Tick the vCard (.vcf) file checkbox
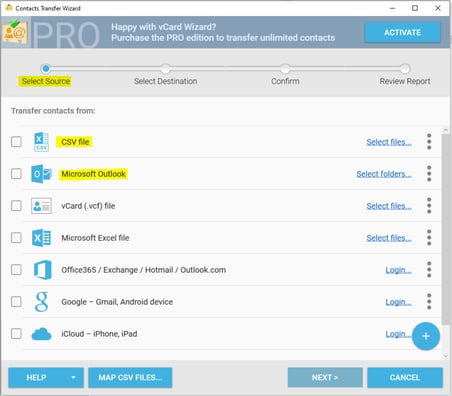Image resolution: width=452 pixels, height=396 pixels. pos(16,206)
